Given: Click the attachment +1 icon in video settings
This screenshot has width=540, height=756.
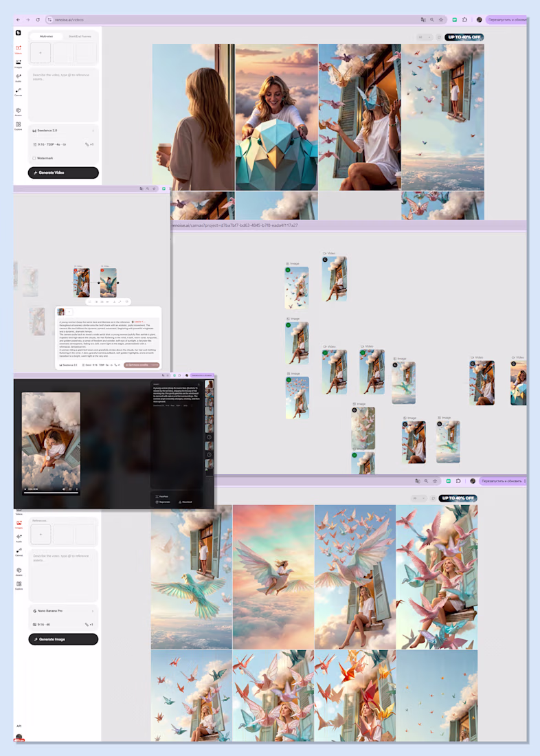Looking at the screenshot, I should click(90, 144).
